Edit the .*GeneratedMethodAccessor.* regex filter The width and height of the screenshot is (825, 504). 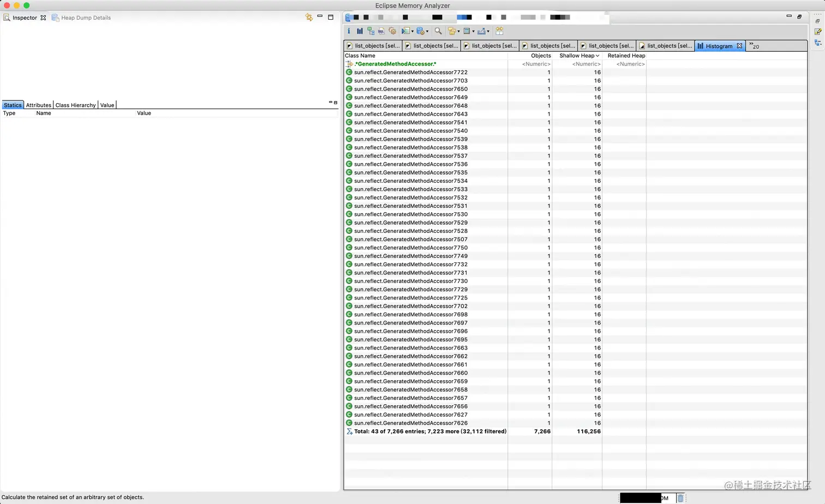pos(395,64)
